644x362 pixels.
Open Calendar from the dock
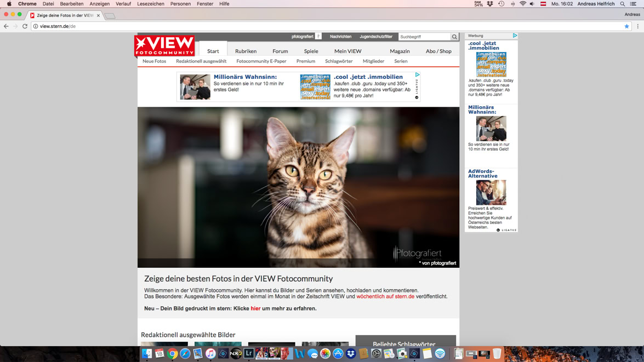159,353
